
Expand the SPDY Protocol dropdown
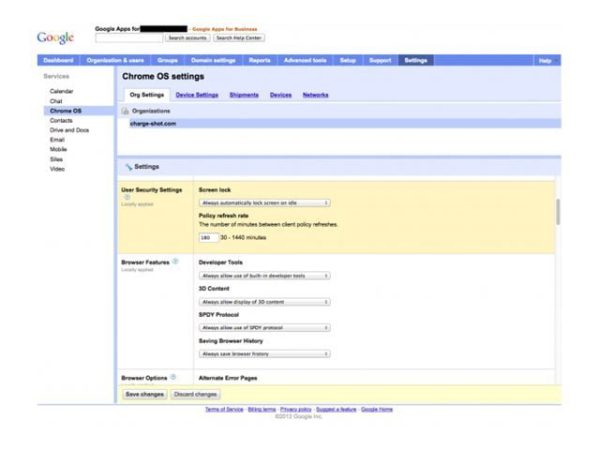click(x=264, y=327)
